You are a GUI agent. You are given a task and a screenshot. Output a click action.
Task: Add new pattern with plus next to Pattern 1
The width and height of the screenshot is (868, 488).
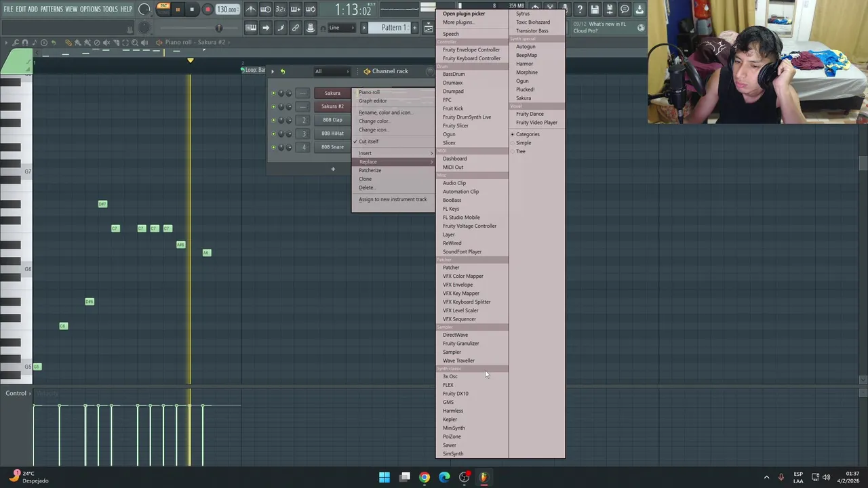tap(414, 28)
